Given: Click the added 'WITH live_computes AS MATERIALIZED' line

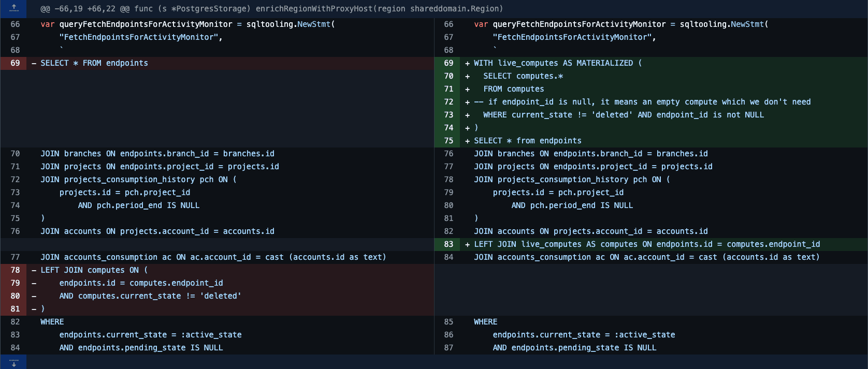Looking at the screenshot, I should click(558, 63).
